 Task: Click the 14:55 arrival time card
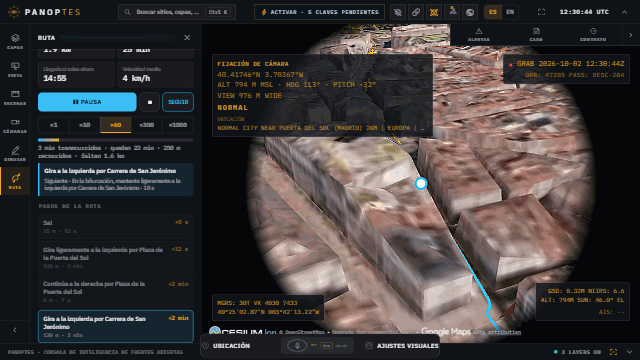76,74
